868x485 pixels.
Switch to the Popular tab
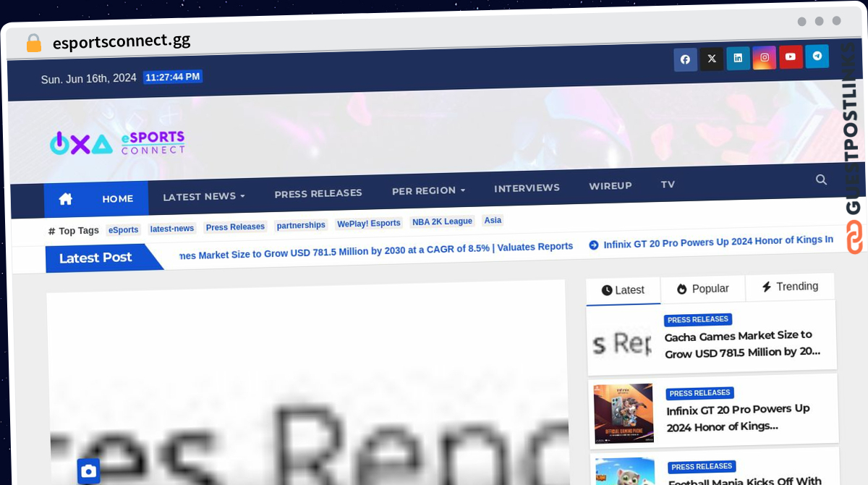pos(703,289)
